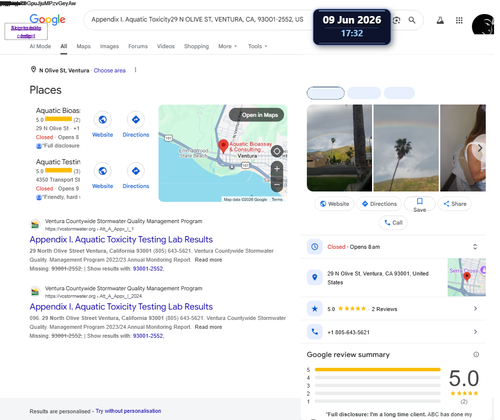This screenshot has width=500, height=420.
Task: Click Read more in 2022/23 result
Action: tap(208, 260)
